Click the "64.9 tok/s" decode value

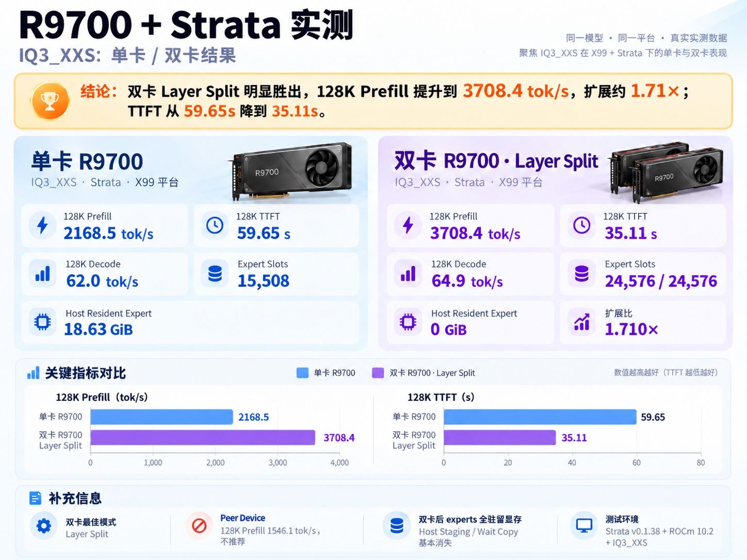pos(467,281)
